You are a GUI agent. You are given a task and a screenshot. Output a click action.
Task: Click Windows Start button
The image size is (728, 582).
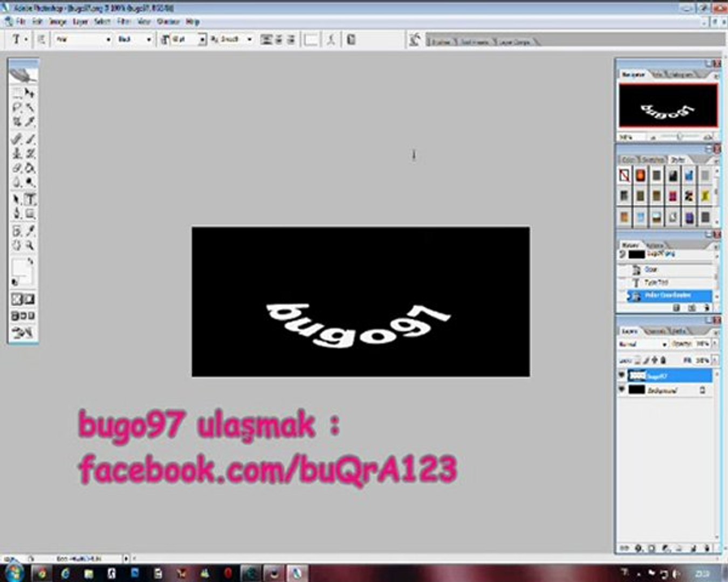[13, 572]
